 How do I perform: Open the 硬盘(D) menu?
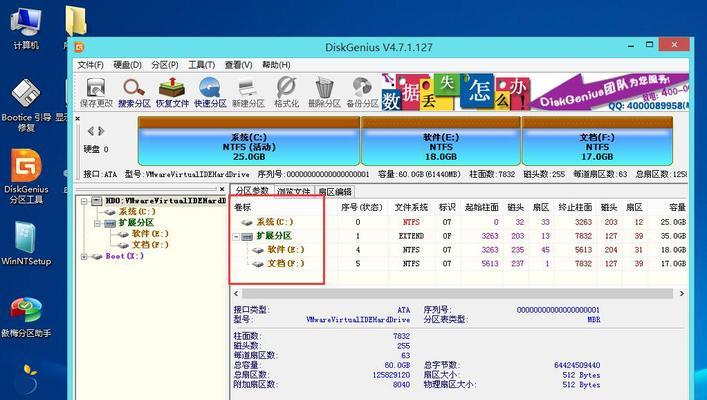coord(127,65)
